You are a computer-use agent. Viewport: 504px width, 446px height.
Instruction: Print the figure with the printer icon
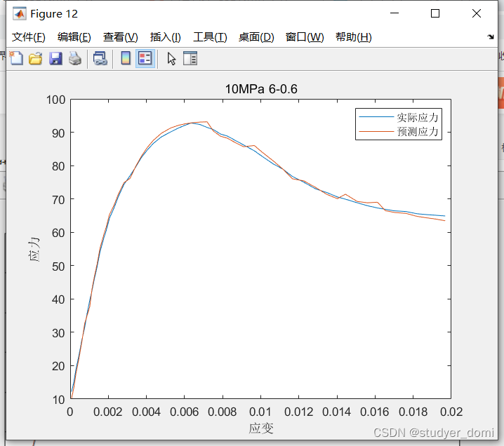75,59
